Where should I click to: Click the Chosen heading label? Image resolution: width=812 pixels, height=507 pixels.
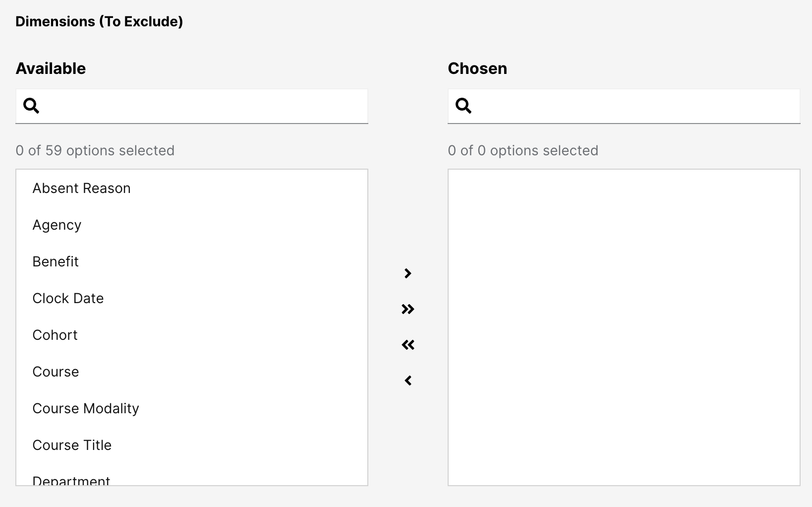coord(477,68)
